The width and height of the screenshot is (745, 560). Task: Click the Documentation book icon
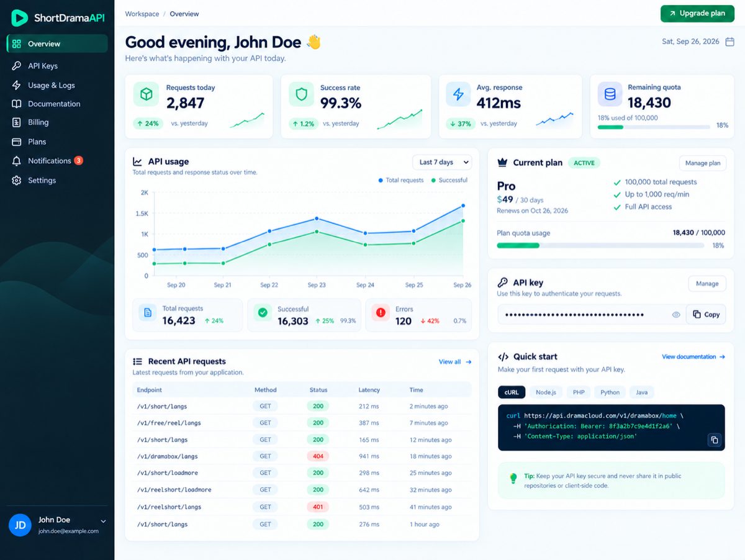click(17, 104)
